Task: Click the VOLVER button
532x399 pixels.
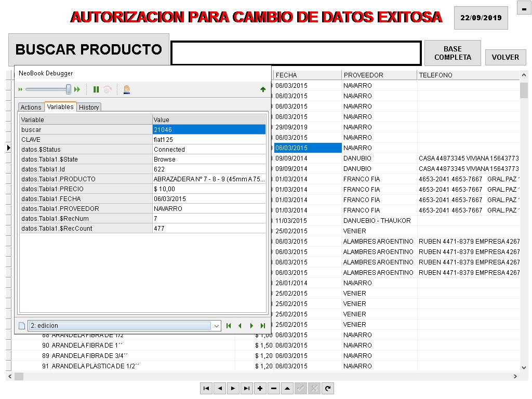Action: (x=506, y=57)
